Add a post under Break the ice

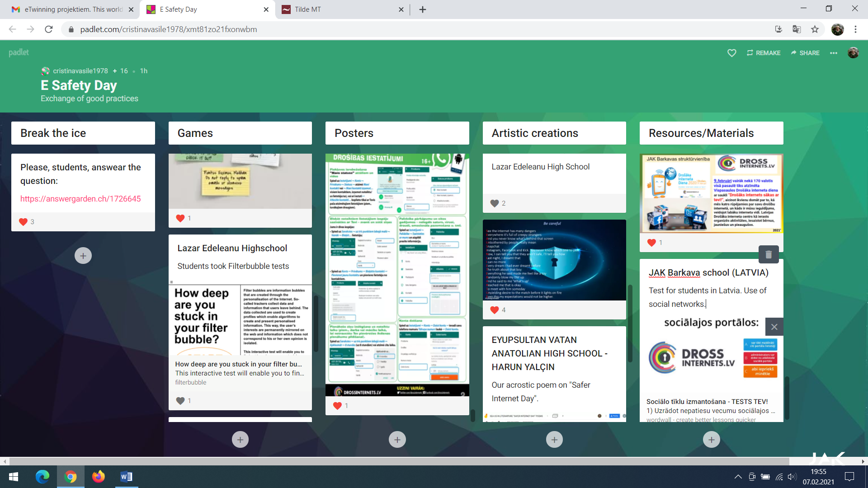83,256
